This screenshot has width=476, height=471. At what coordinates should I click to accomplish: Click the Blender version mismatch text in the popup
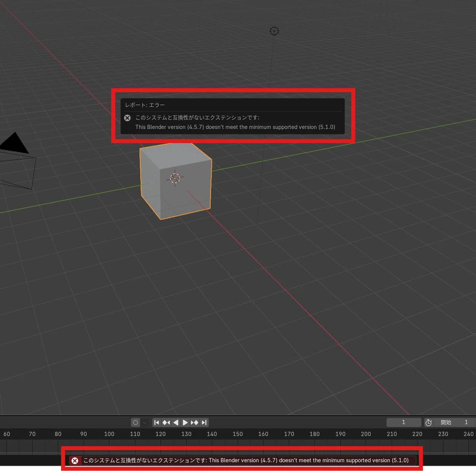click(x=235, y=127)
